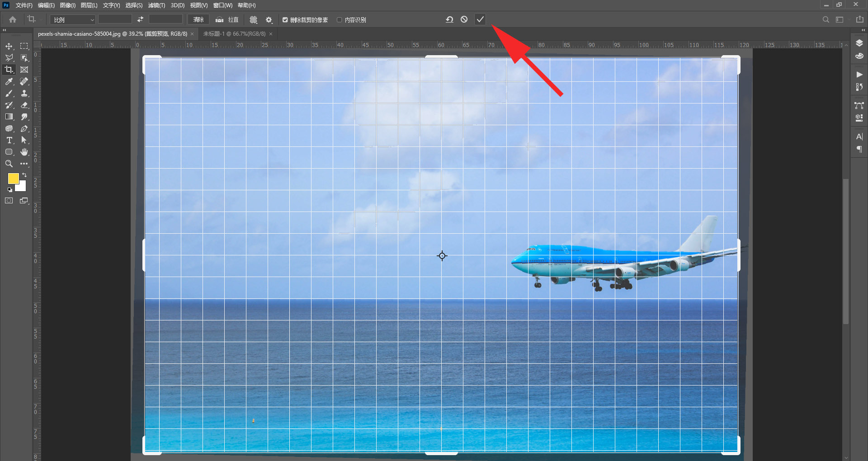
Task: Click the Home icon in the options bar
Action: tap(13, 19)
